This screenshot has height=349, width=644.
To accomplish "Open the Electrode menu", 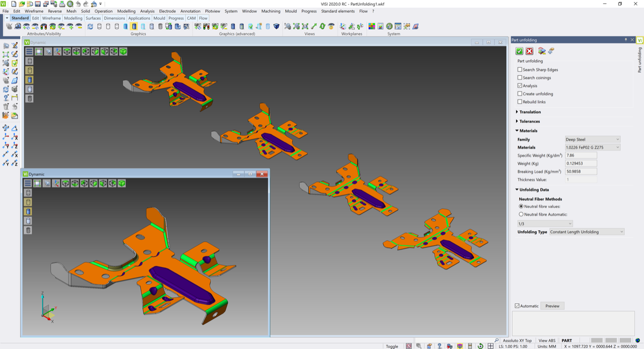I will point(167,11).
